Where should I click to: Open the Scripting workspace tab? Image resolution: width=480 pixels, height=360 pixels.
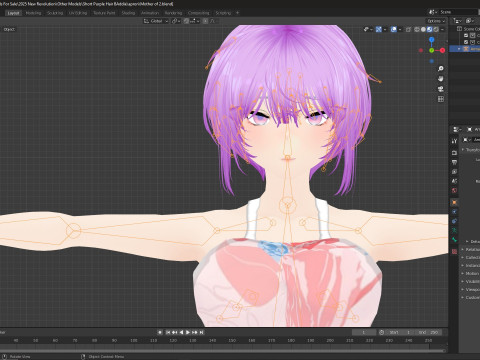point(223,13)
